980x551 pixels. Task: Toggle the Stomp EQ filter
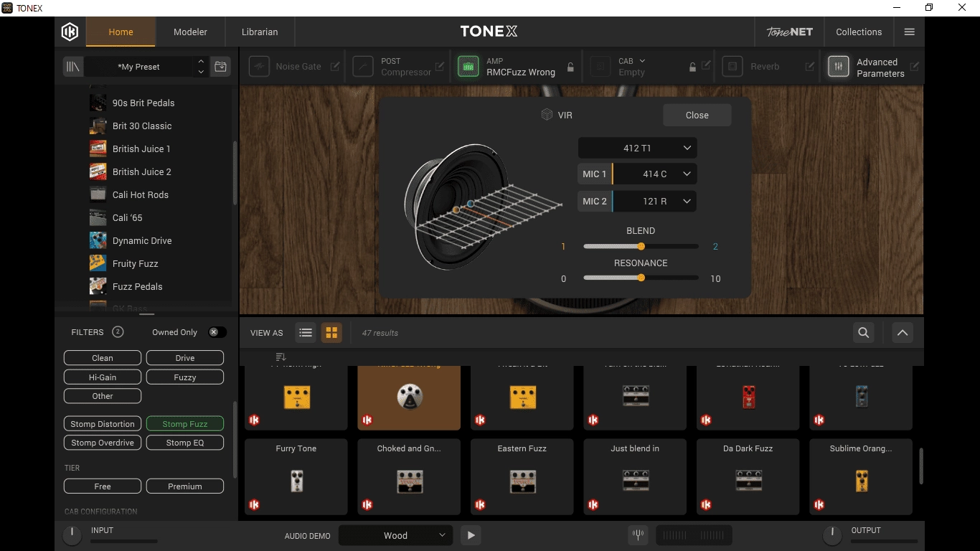tap(185, 443)
